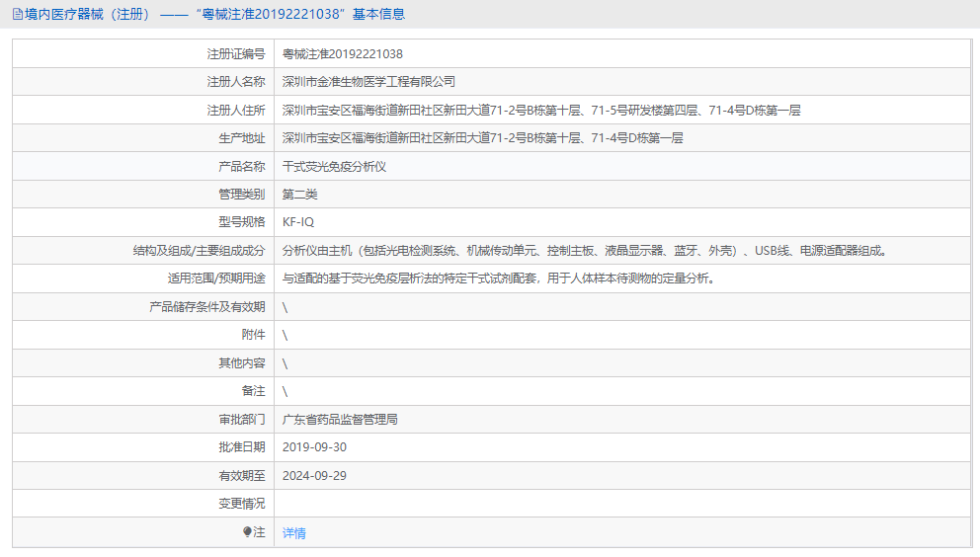The width and height of the screenshot is (980, 557).
Task: Click the 审批部门 label
Action: (x=242, y=420)
